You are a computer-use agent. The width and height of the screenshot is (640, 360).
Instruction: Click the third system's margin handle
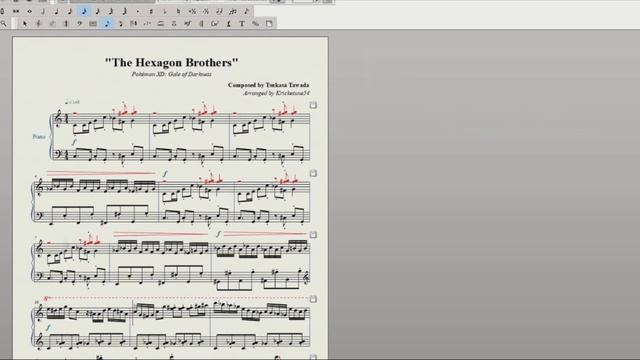click(313, 235)
